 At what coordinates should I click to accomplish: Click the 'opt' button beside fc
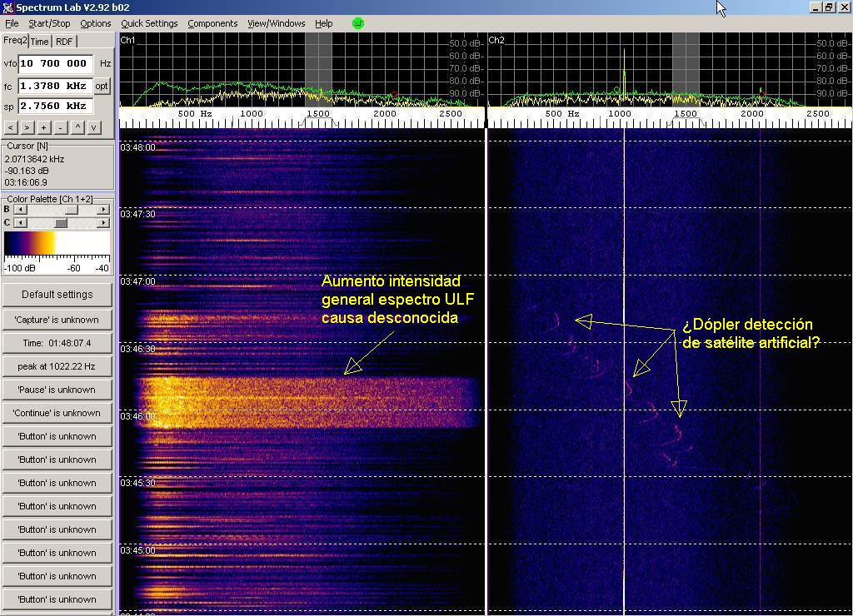[102, 86]
